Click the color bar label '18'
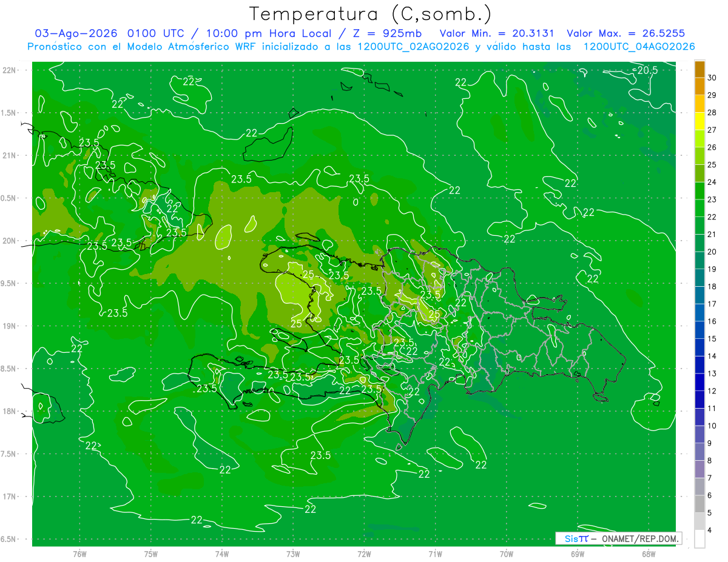The image size is (728, 562). [x=712, y=286]
